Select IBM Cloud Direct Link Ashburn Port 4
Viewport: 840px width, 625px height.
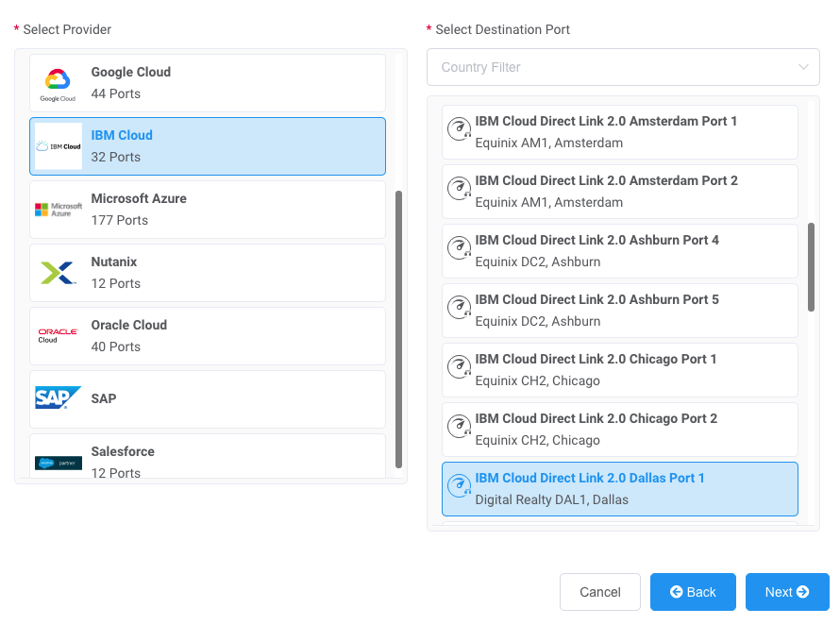tap(619, 250)
